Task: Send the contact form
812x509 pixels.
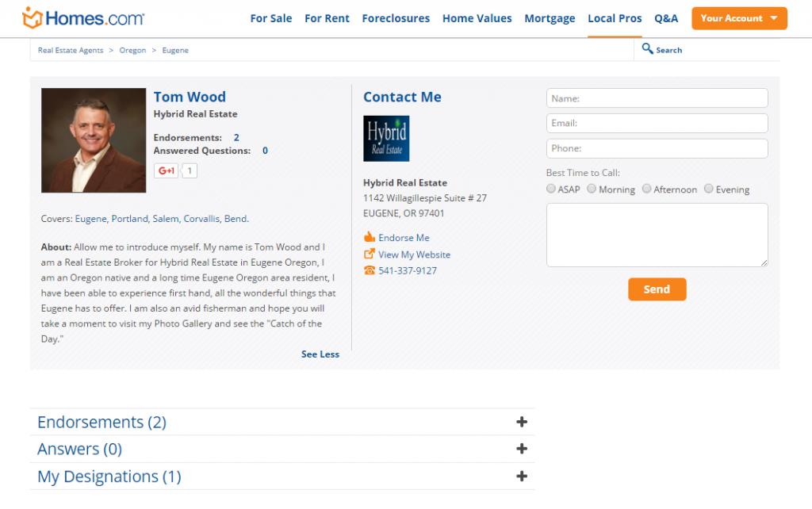Action: pos(657,289)
